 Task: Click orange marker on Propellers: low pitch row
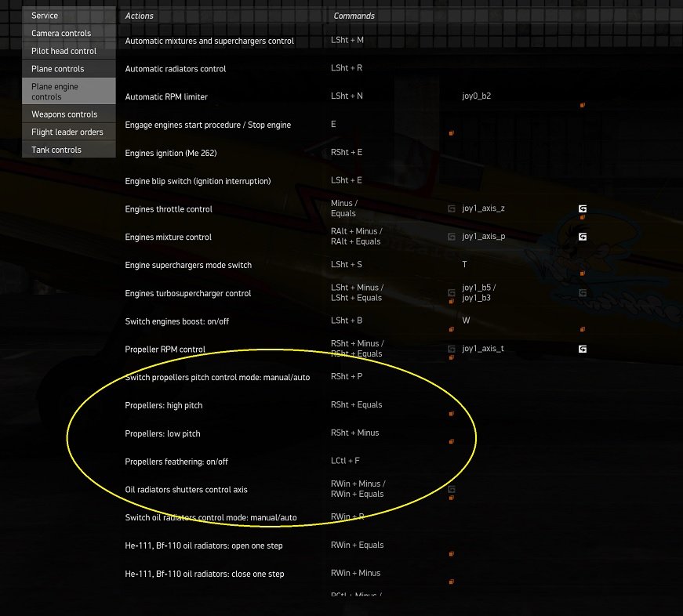451,441
